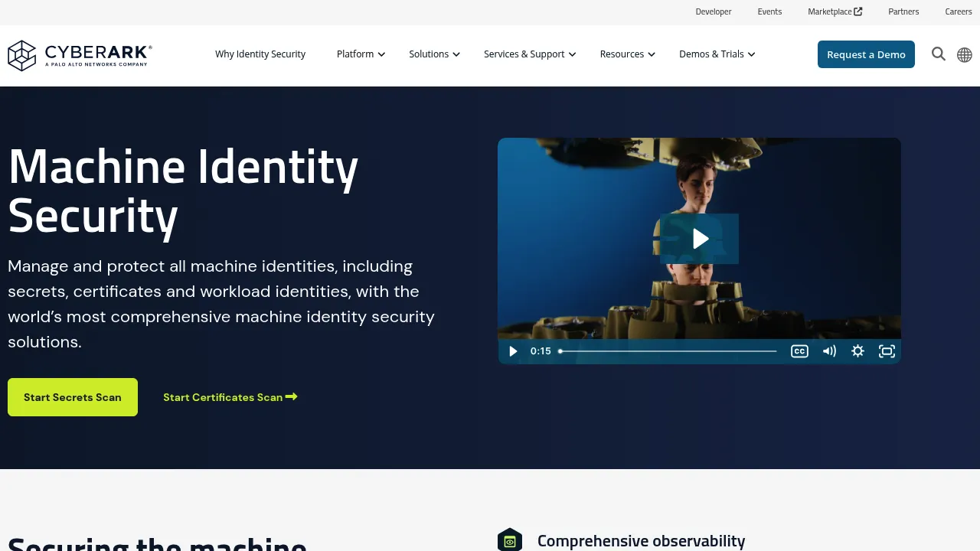
Task: Open the Developer link
Action: [x=714, y=11]
